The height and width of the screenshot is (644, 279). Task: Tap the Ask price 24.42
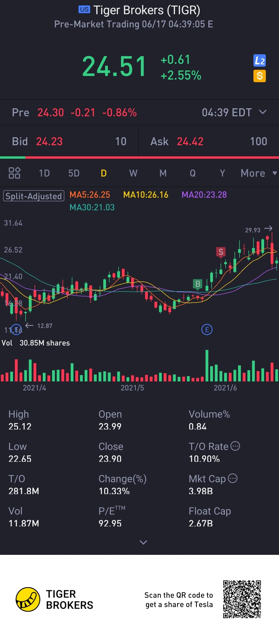pyautogui.click(x=190, y=141)
